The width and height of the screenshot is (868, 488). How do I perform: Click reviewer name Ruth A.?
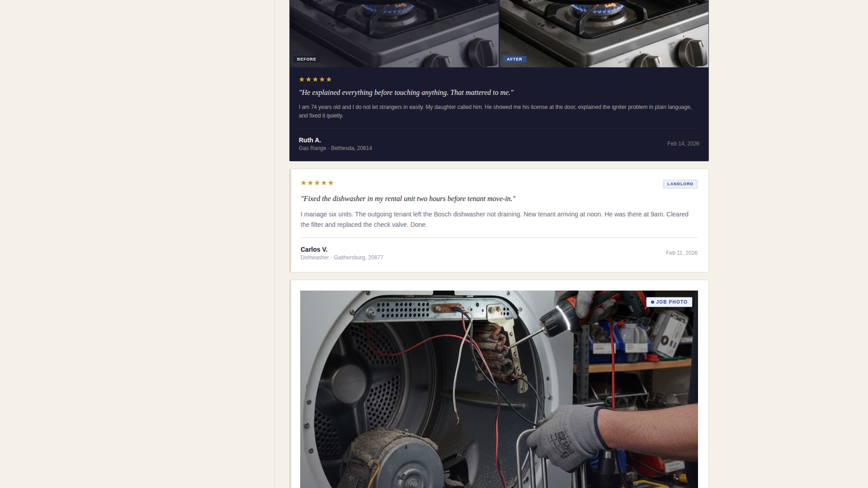pyautogui.click(x=310, y=140)
